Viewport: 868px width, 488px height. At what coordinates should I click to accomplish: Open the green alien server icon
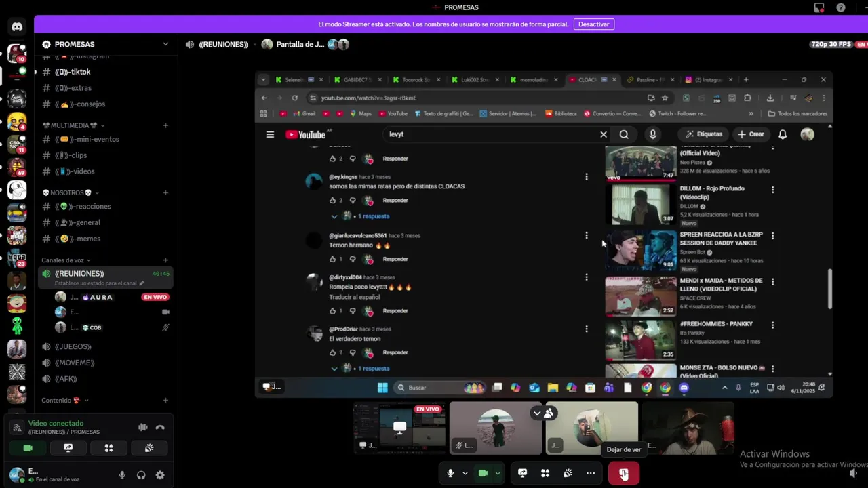pos(17,326)
